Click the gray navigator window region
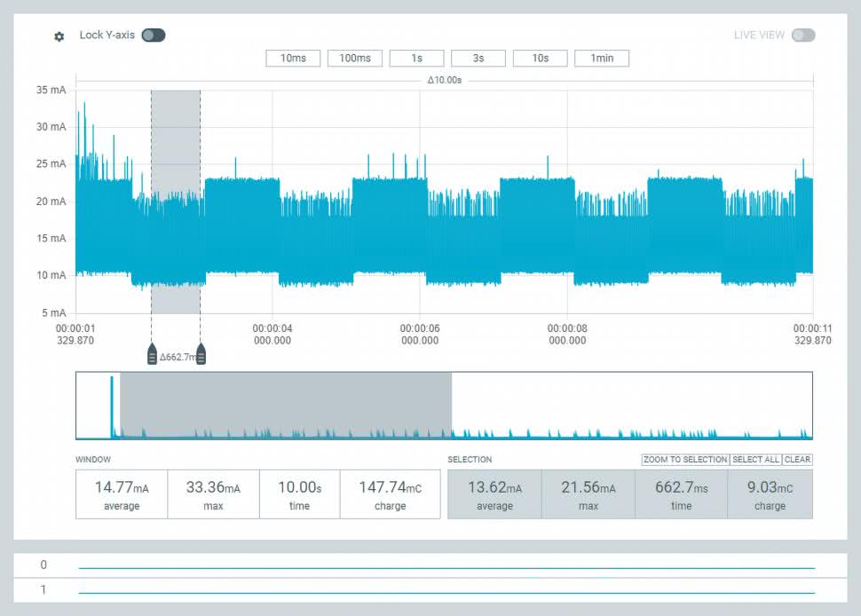Image resolution: width=861 pixels, height=616 pixels. pos(286,404)
